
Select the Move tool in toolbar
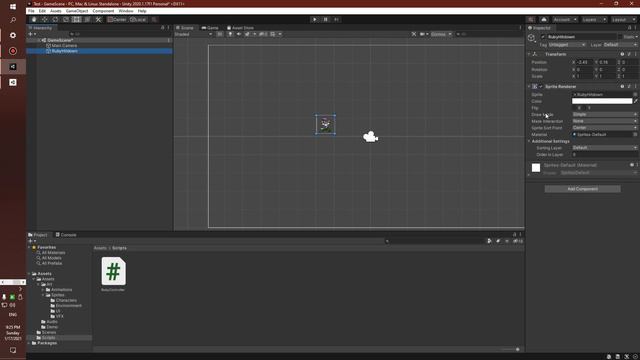[x=44, y=20]
